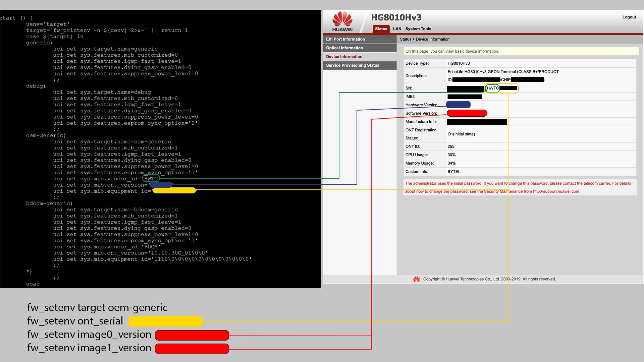The width and height of the screenshot is (644, 362).
Task: Click the Manufacture Info label
Action: (x=421, y=122)
